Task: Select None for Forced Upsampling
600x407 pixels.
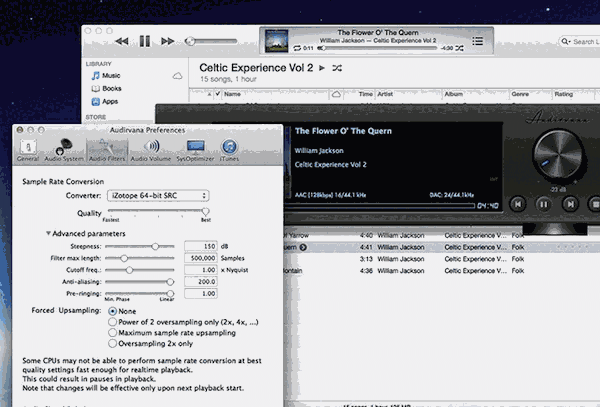Action: point(112,311)
